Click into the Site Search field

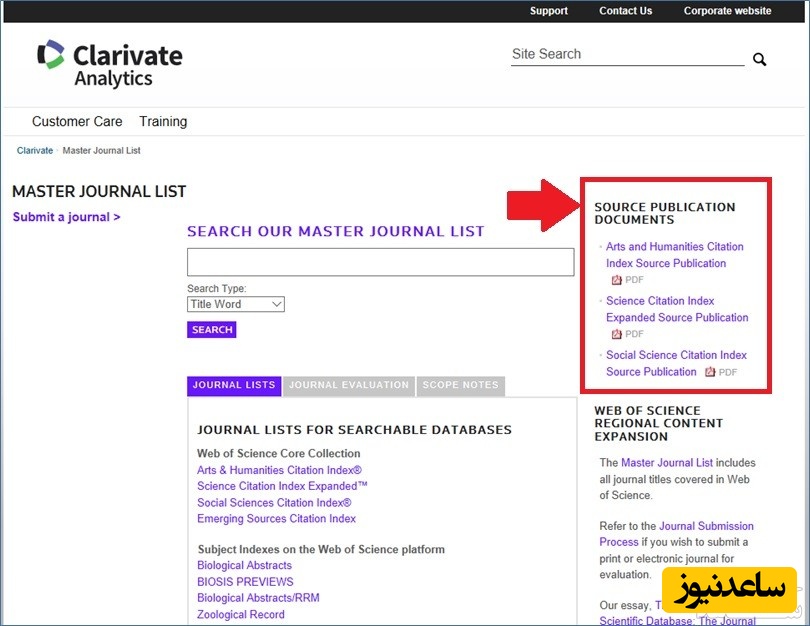(x=626, y=55)
